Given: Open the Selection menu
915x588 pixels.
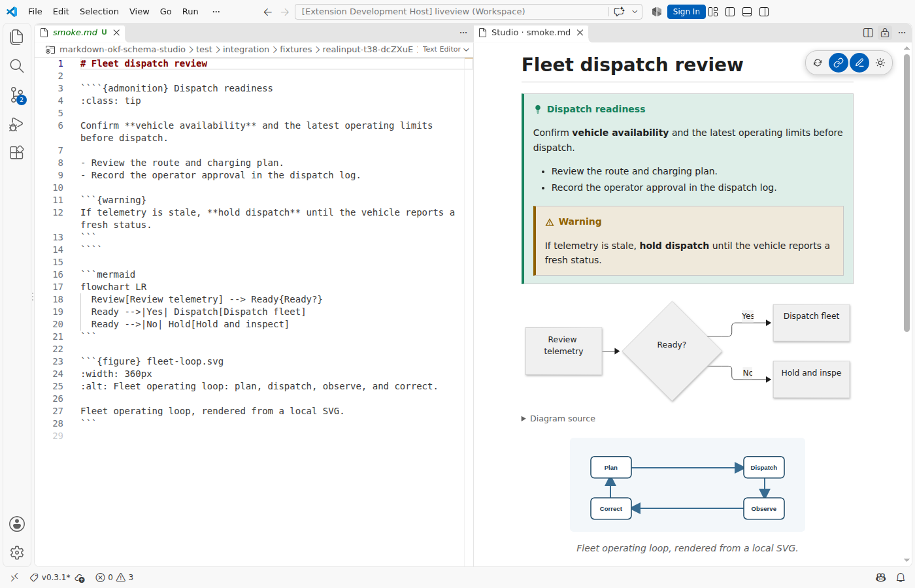Looking at the screenshot, I should click(x=99, y=12).
